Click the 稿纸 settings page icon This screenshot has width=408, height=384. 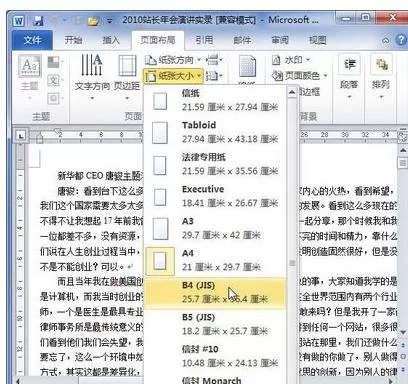pos(247,67)
